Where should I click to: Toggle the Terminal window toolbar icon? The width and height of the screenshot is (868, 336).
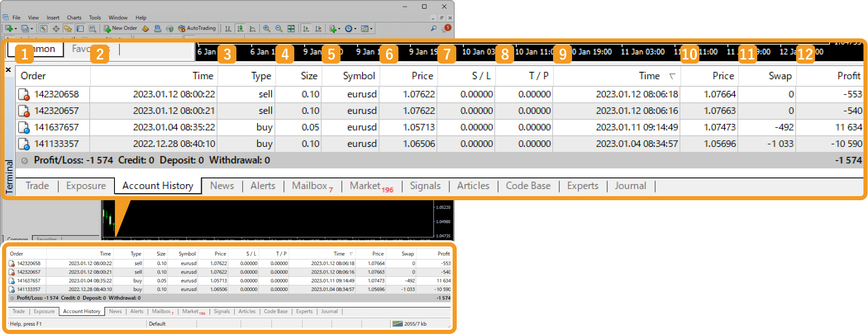80,28
